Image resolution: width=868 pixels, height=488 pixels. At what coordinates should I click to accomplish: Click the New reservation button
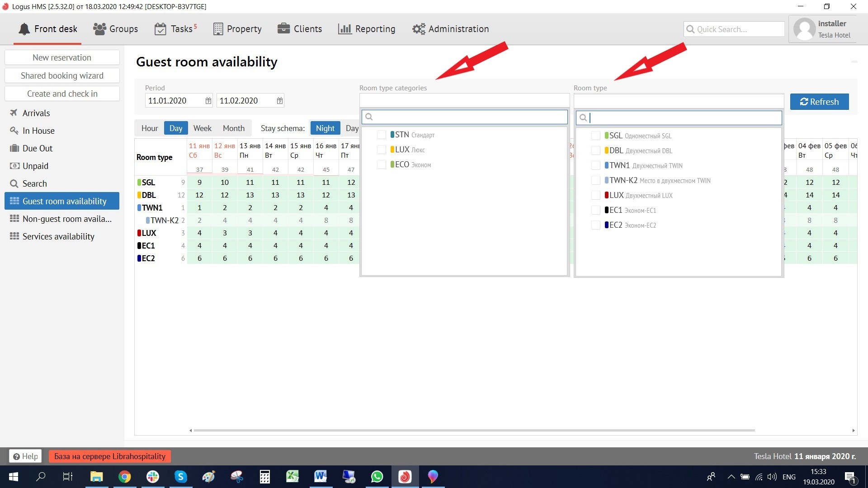tap(62, 57)
